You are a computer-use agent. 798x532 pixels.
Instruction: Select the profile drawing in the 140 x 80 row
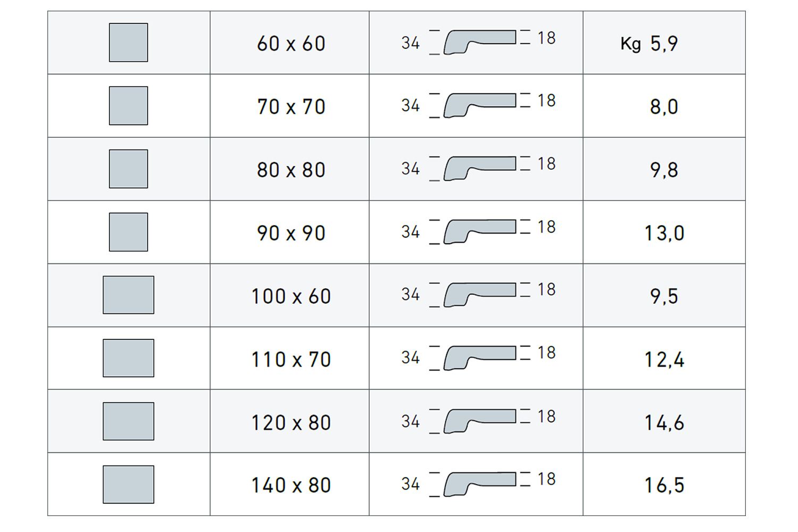coord(479,484)
